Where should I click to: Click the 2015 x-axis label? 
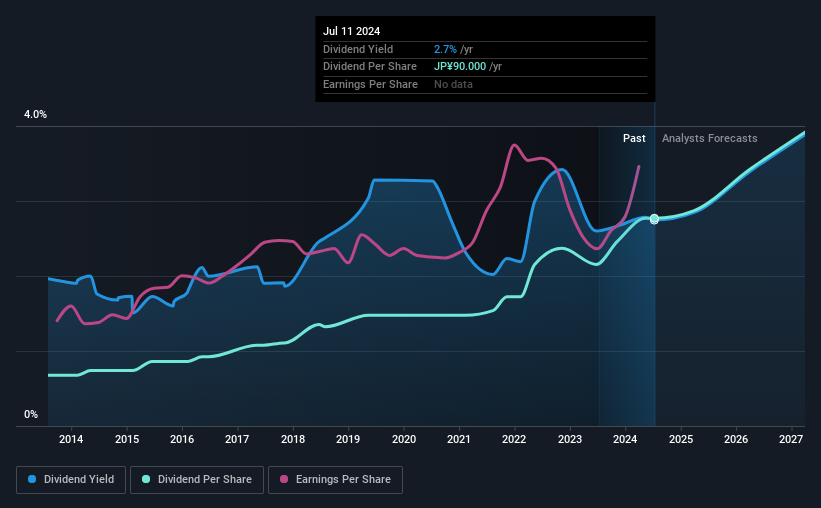(127, 439)
